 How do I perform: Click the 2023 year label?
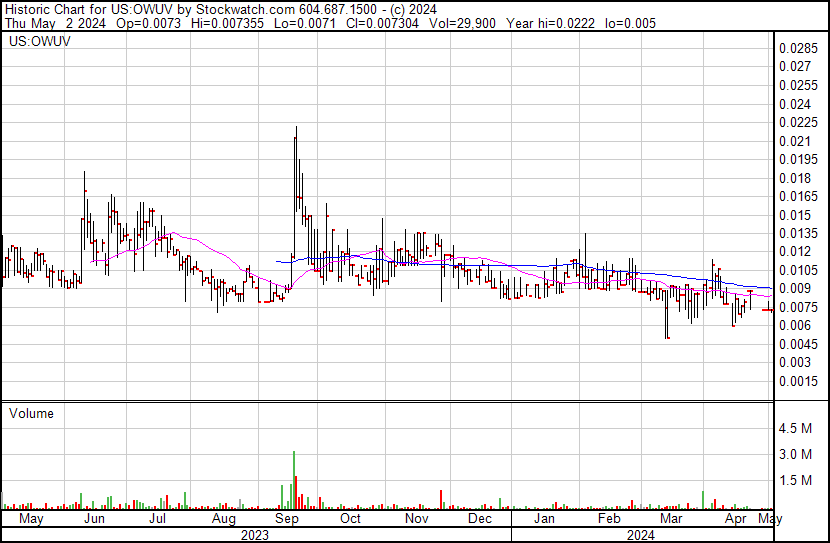[x=255, y=535]
